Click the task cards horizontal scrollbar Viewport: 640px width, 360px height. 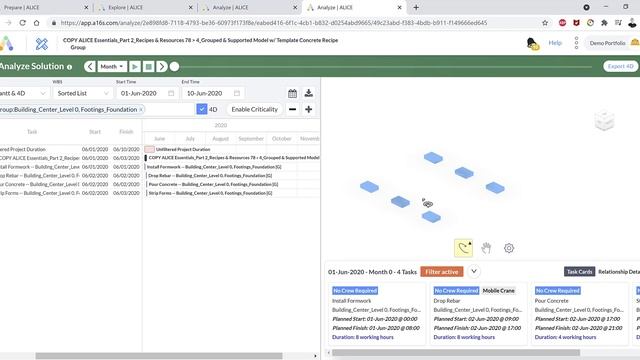(456, 353)
